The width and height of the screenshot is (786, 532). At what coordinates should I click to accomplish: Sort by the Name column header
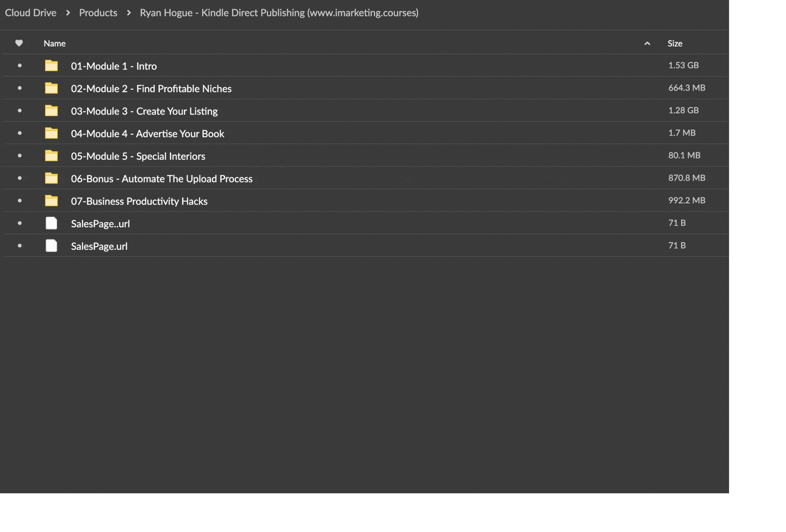tap(55, 44)
